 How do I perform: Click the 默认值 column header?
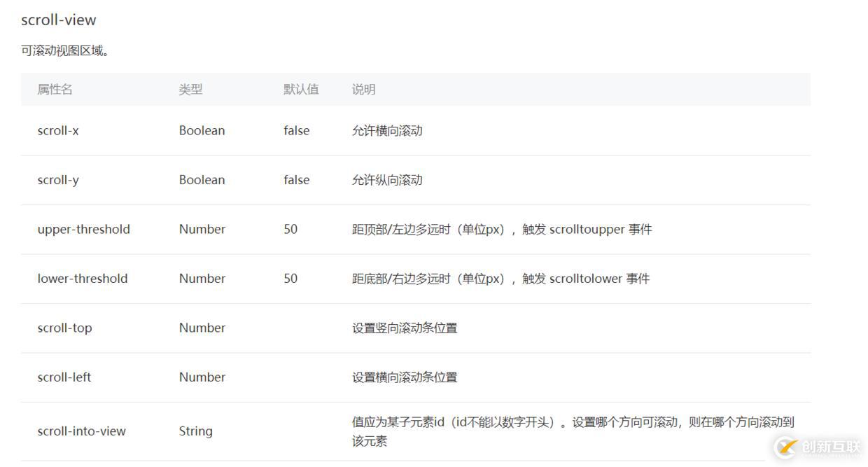(301, 89)
